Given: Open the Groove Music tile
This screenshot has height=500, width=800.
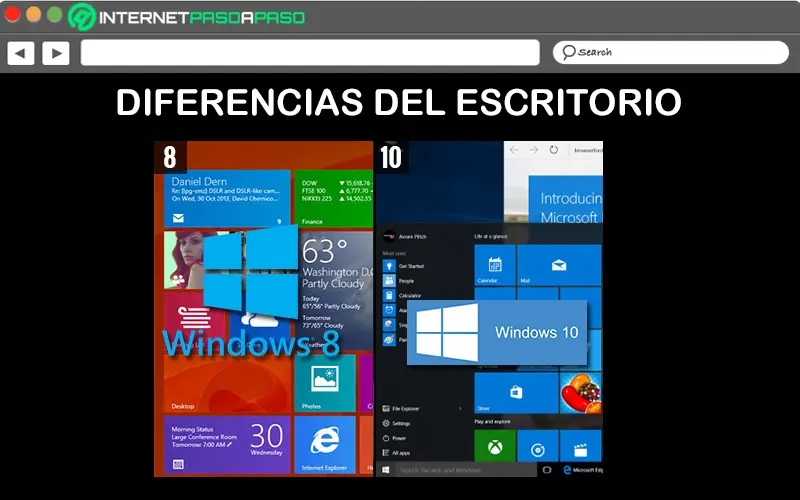Looking at the screenshot, I should click(x=538, y=446).
